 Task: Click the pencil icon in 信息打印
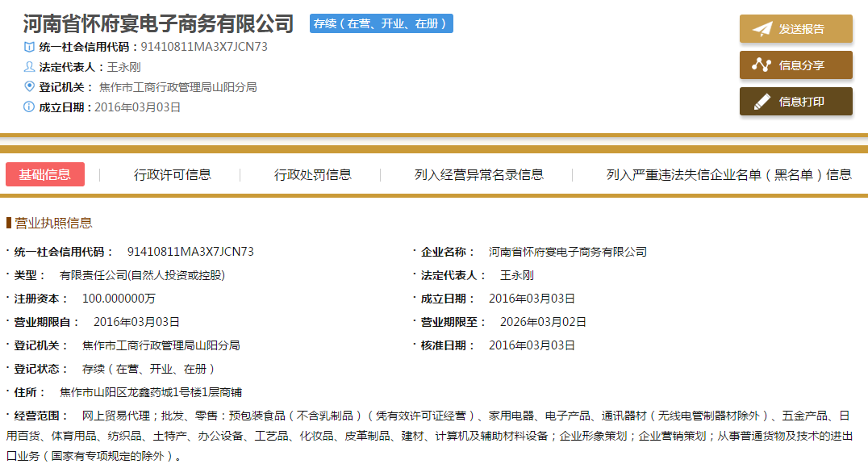coord(762,102)
